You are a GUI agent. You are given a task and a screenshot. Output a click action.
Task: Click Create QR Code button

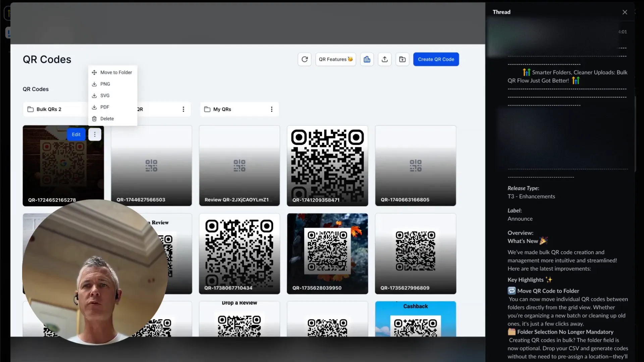(x=436, y=59)
